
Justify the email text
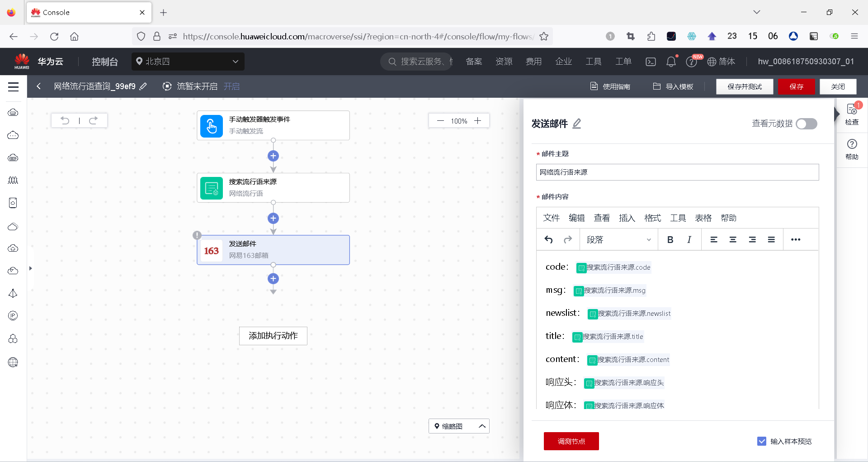pyautogui.click(x=771, y=240)
